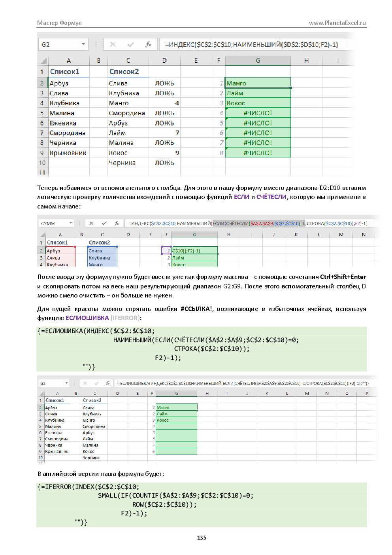
Task: Click the blue-highlighted 'Слива' cell in the СУММ sheet
Action: click(102, 251)
